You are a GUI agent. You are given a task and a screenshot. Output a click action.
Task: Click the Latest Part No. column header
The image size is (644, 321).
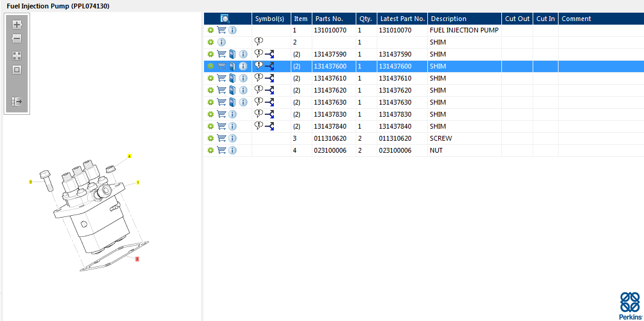click(402, 19)
